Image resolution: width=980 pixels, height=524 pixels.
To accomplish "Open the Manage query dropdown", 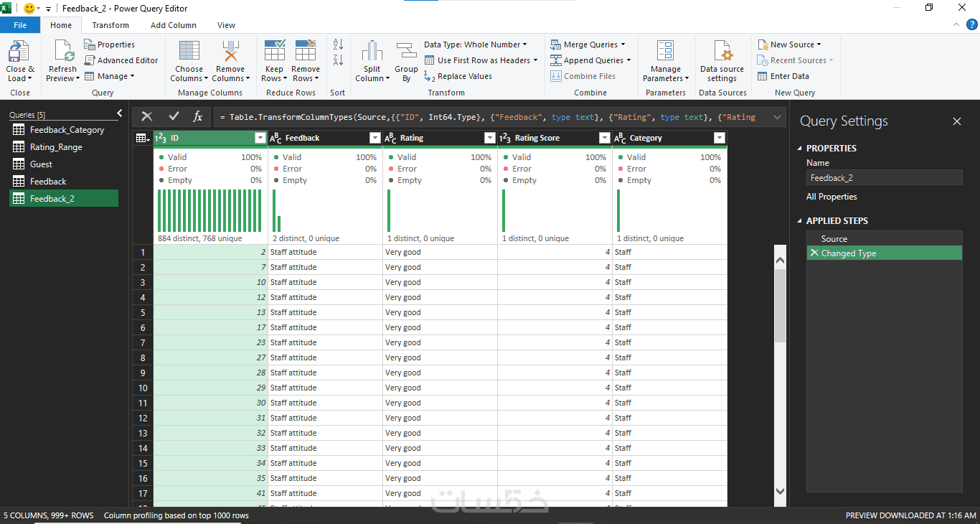I will (110, 76).
